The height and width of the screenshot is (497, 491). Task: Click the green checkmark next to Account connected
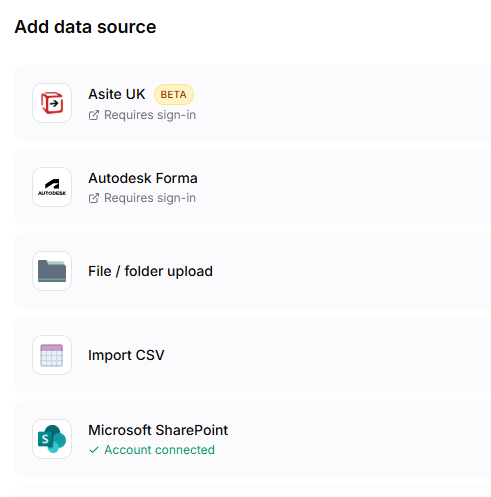click(94, 450)
